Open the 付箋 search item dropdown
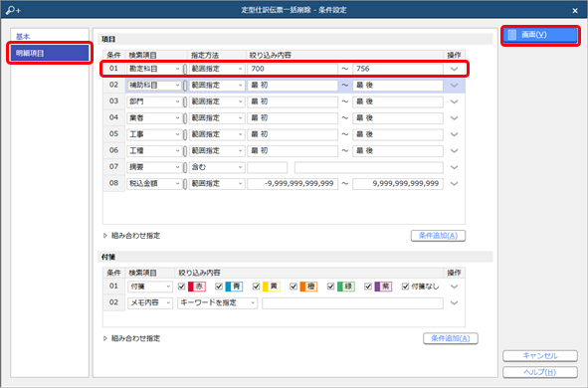588x388 pixels. pyautogui.click(x=150, y=287)
